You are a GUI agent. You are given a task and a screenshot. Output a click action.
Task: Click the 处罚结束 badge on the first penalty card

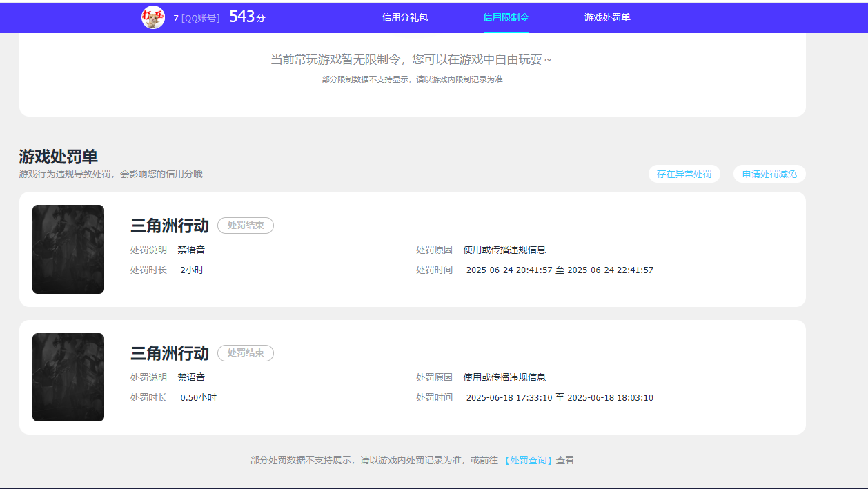tap(246, 225)
